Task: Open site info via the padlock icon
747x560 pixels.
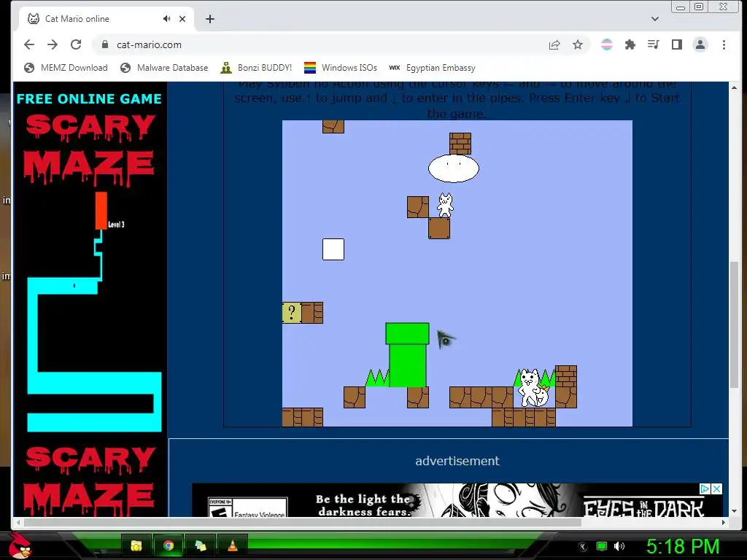Action: (105, 44)
